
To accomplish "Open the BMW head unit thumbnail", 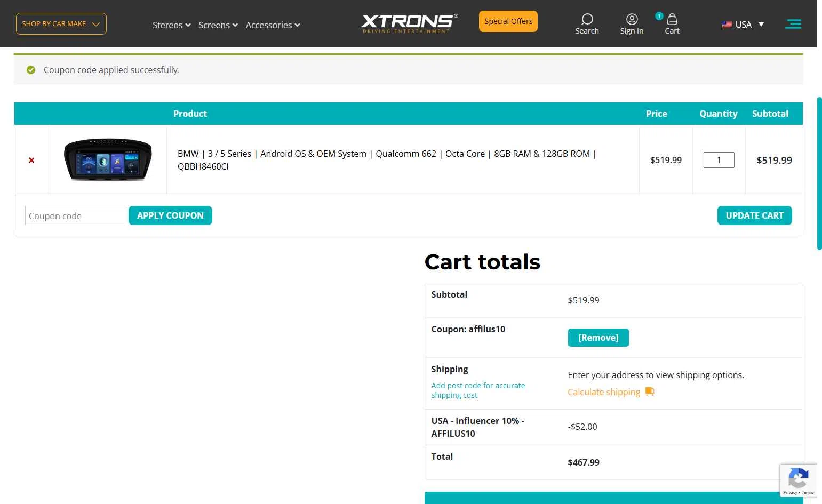I will 108,160.
